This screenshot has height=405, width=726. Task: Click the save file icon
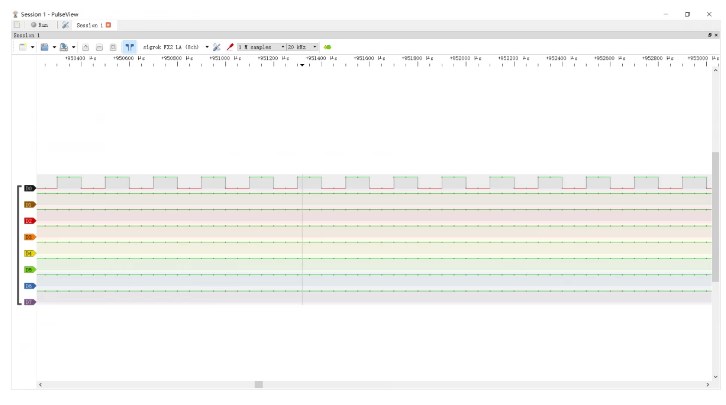coord(64,47)
